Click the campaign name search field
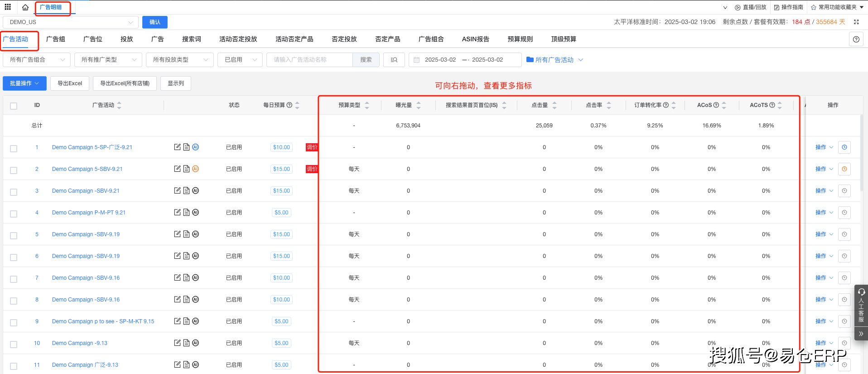 [310, 60]
